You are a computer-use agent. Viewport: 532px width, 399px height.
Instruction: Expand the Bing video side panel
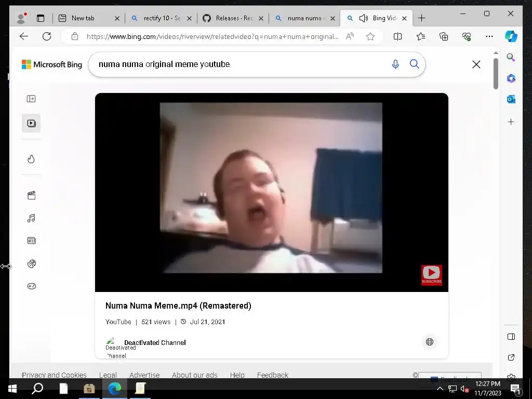pos(31,99)
